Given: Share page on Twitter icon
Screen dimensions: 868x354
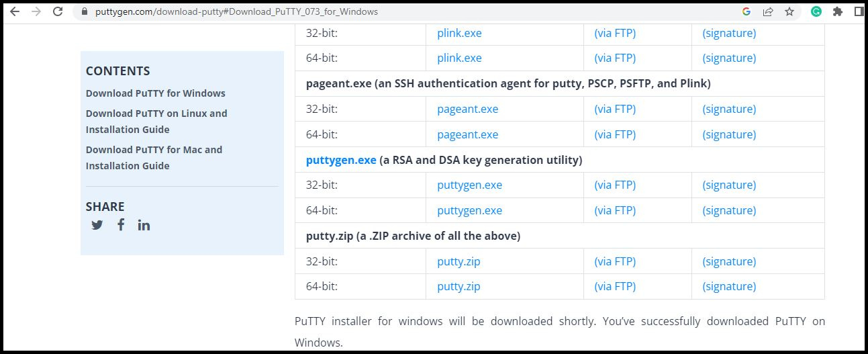Looking at the screenshot, I should [97, 225].
